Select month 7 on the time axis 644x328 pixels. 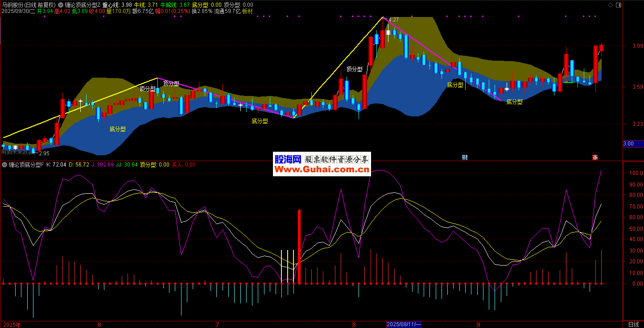(x=217, y=324)
